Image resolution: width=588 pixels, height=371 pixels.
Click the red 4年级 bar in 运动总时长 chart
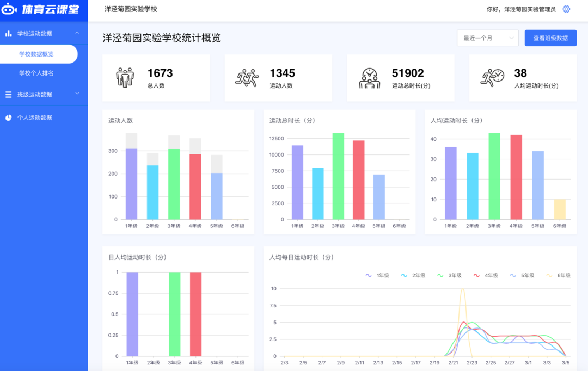pos(358,180)
